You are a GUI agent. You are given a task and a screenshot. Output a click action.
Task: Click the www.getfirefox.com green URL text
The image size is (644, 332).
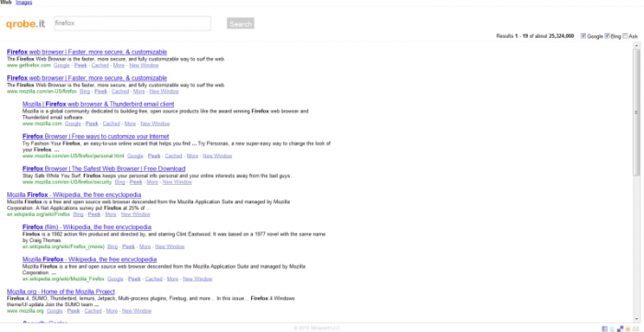[29, 65]
